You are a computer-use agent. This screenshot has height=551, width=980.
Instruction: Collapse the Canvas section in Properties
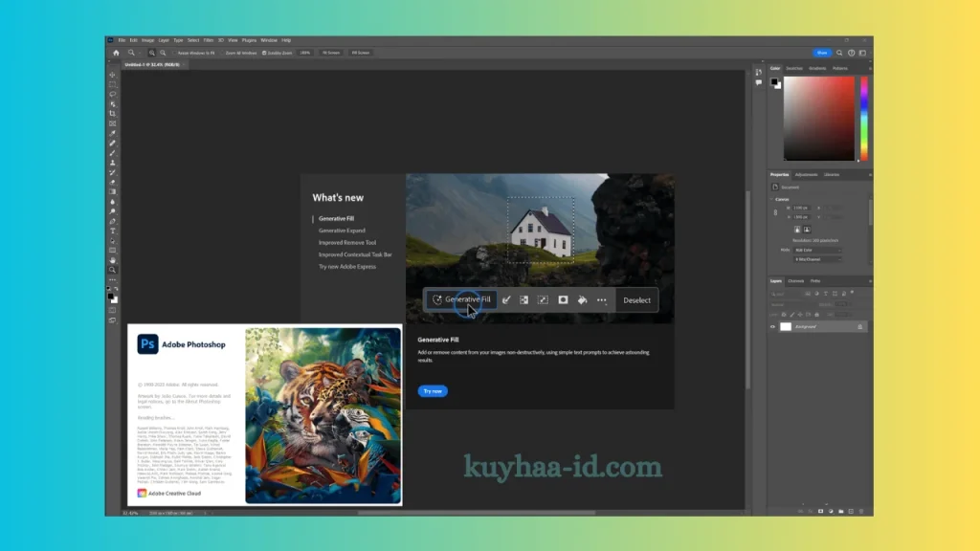(x=771, y=199)
